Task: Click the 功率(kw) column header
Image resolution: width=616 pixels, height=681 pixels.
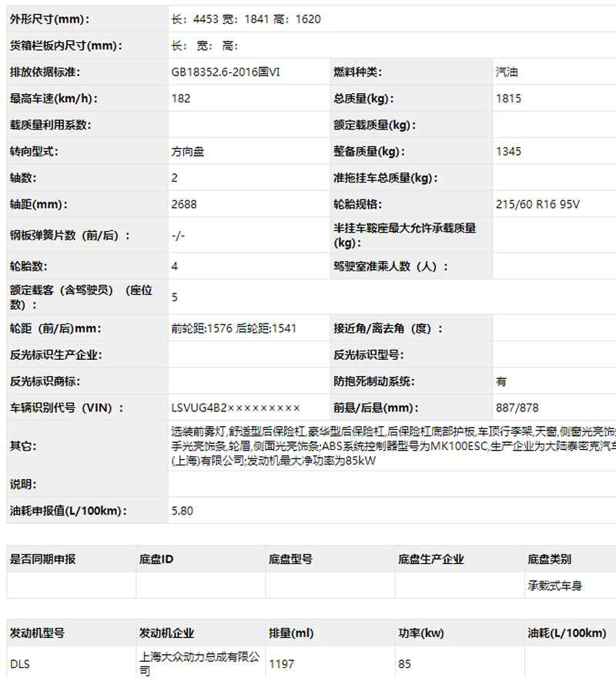Action: click(421, 633)
